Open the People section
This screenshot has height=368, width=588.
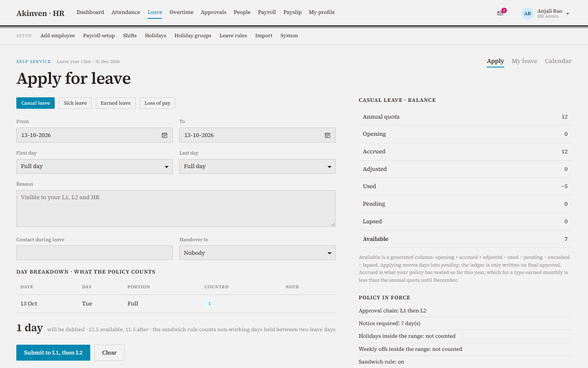coord(242,12)
